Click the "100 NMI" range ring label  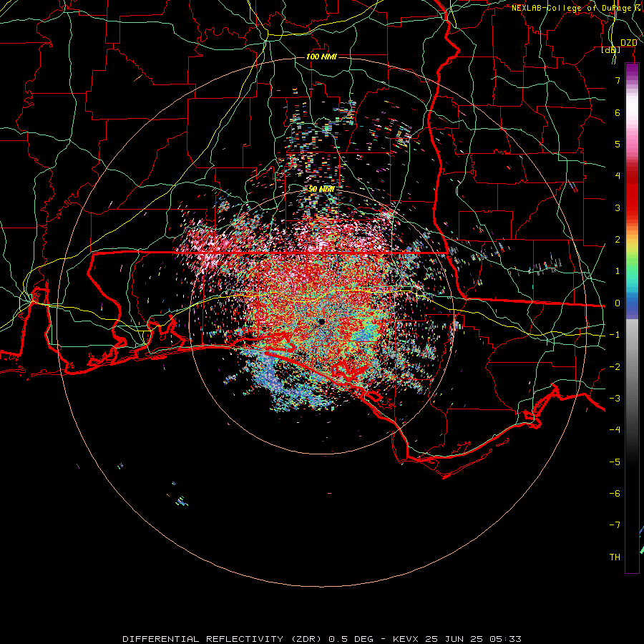tap(321, 57)
